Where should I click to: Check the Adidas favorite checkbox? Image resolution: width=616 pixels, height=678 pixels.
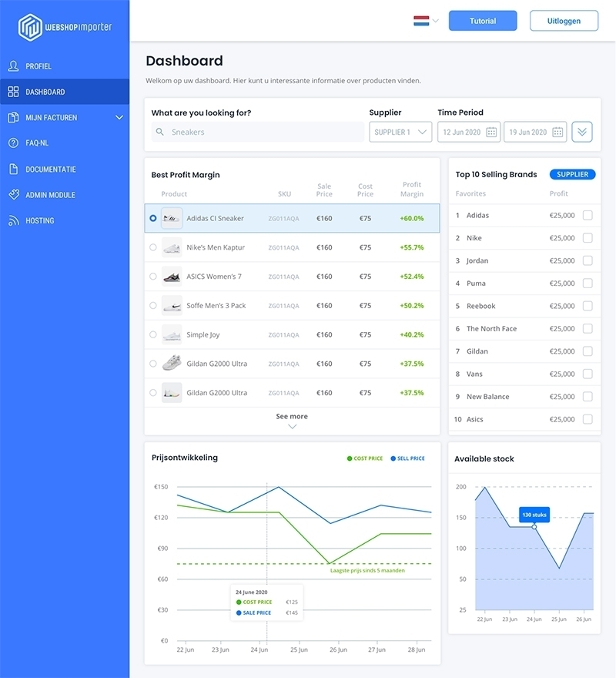click(x=588, y=215)
